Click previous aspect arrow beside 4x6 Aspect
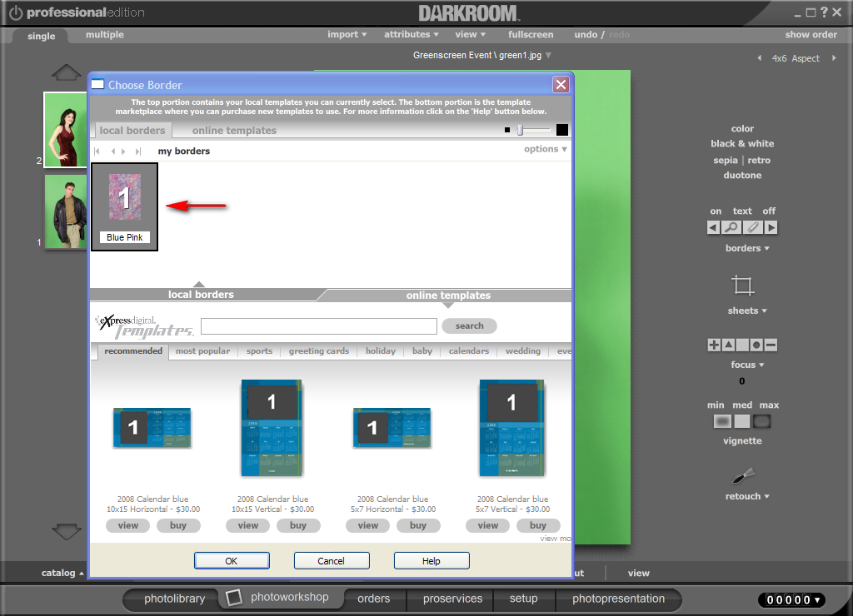 point(760,58)
